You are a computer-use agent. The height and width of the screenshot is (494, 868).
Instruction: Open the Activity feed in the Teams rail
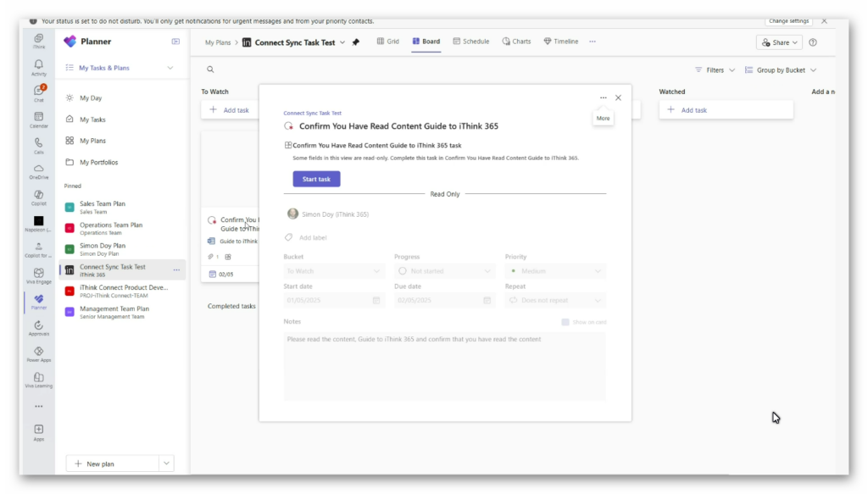[x=39, y=68]
